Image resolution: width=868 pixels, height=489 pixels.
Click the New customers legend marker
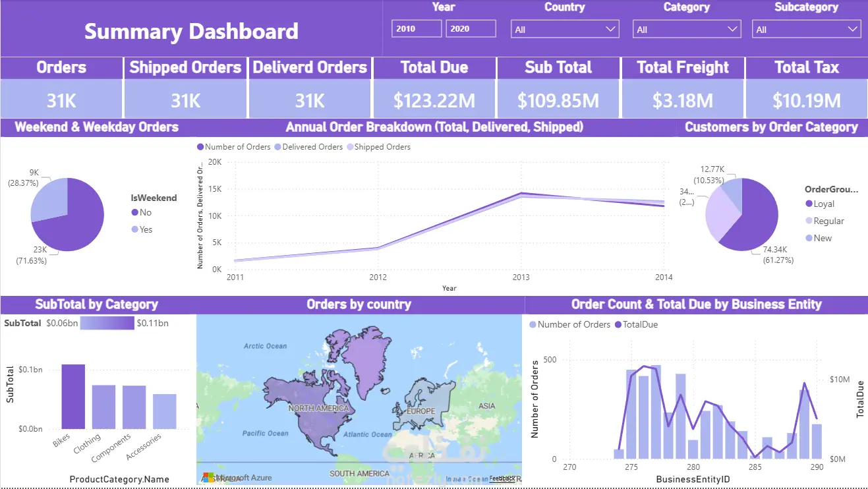pos(809,239)
